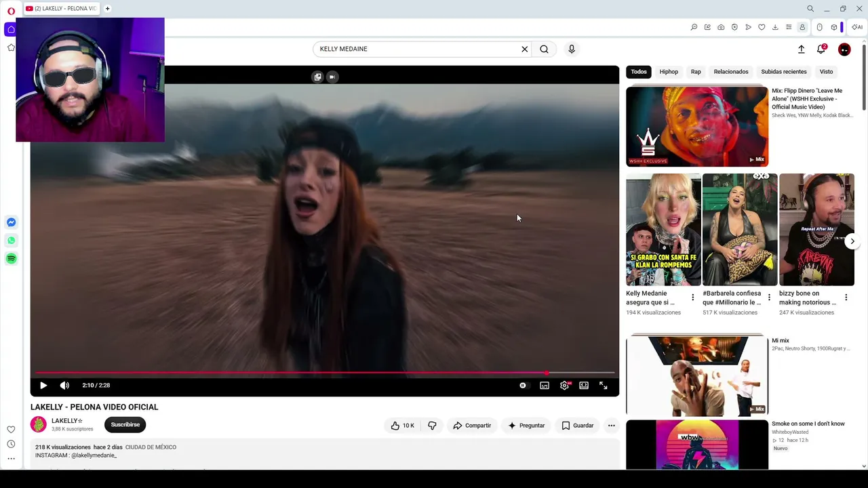Open Opera bookmarks star in sidebar
This screenshot has width=868, height=488.
pos(11,47)
